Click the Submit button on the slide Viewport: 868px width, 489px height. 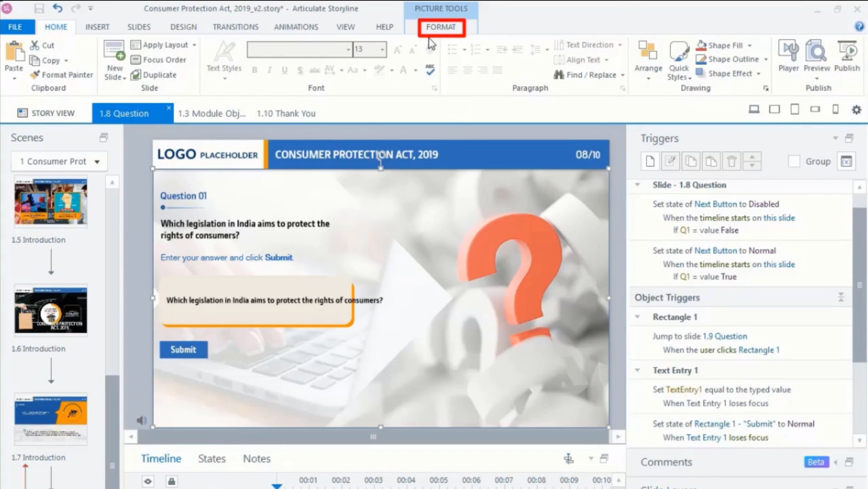coord(183,349)
